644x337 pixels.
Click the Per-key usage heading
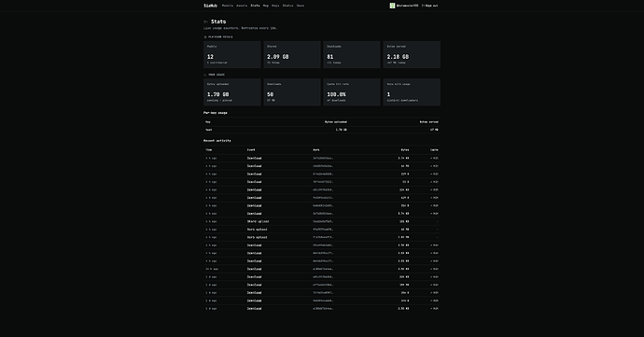click(216, 113)
